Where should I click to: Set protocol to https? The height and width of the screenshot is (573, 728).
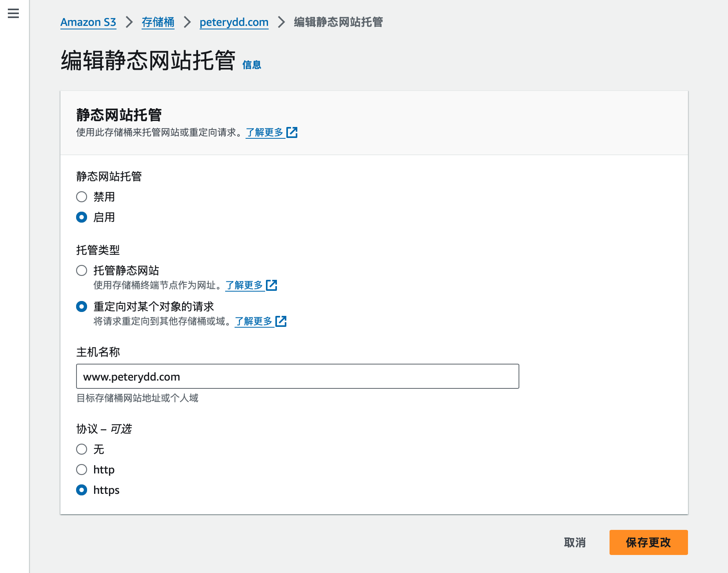[x=82, y=490]
